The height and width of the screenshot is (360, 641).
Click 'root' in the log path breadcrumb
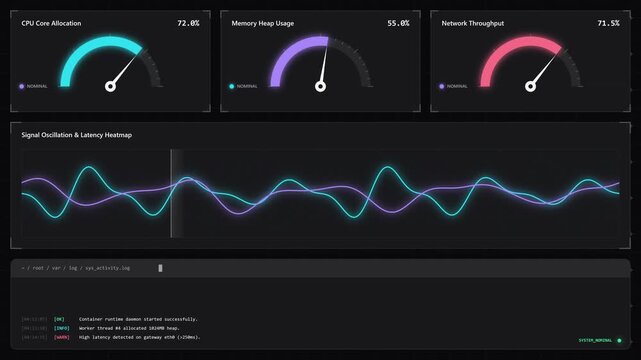point(38,268)
